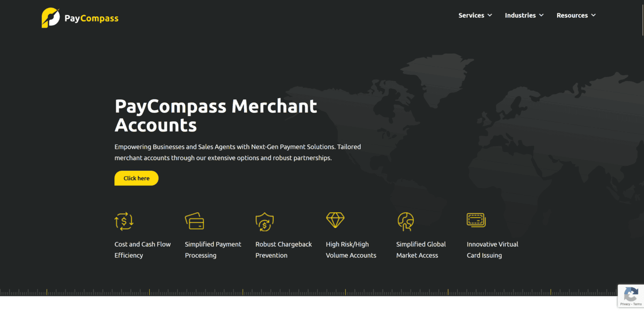
Task: Expand the Resources dropdown
Action: 576,15
